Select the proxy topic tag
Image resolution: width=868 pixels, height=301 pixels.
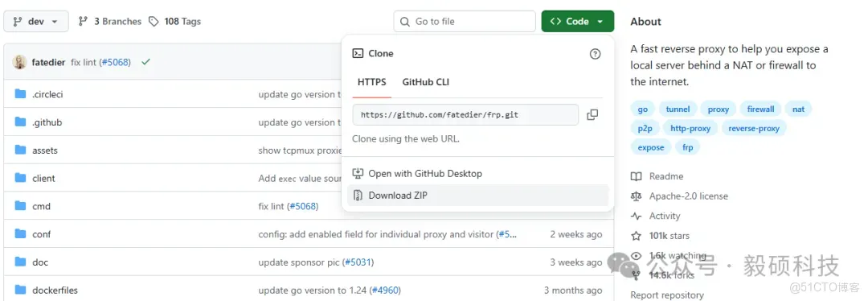(719, 109)
